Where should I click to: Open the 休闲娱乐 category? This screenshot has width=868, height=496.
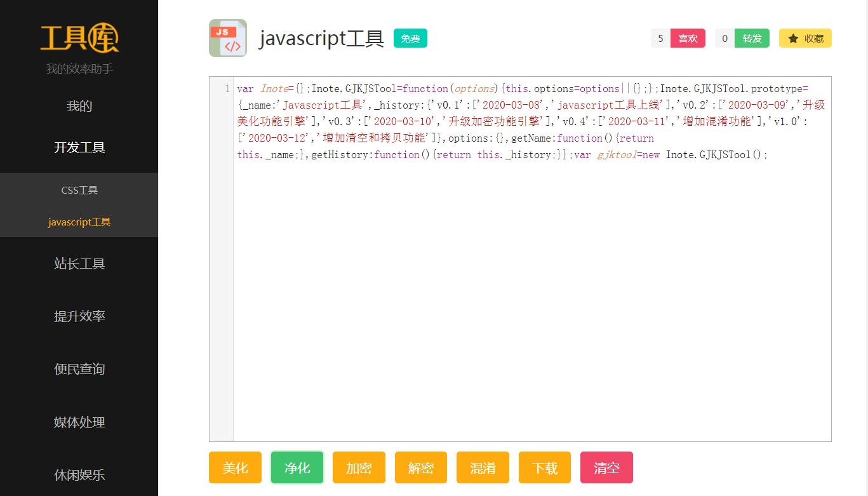[79, 475]
